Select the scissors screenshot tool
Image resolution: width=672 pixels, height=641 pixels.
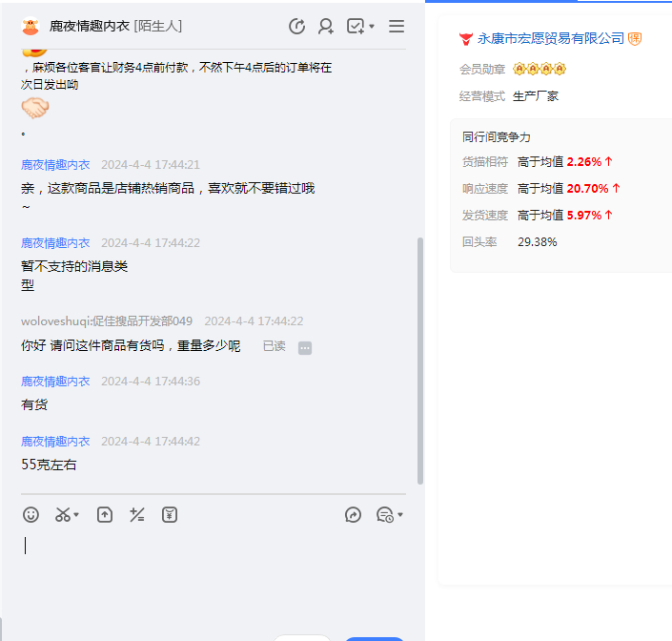pyautogui.click(x=63, y=514)
